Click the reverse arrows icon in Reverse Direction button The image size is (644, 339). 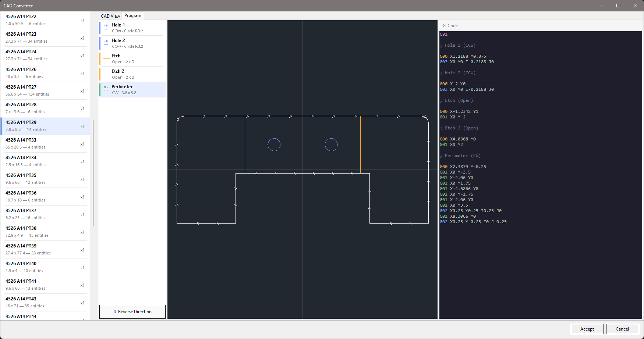click(x=114, y=311)
